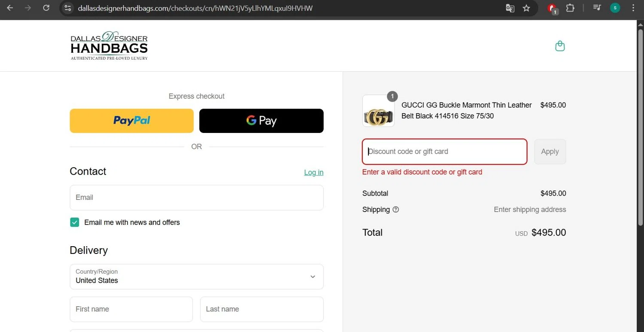The height and width of the screenshot is (332, 644).
Task: Focus the First name field
Action: [131, 309]
